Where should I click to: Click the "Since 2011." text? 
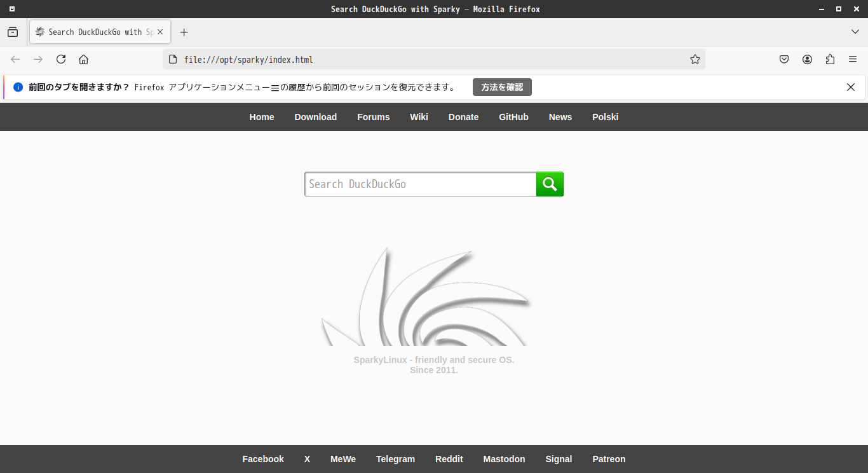click(434, 370)
